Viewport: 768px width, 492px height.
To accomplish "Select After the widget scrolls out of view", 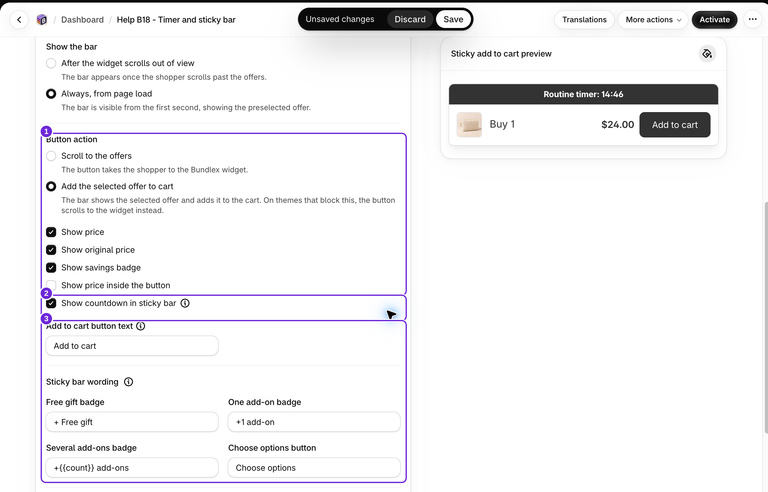I will (x=51, y=63).
